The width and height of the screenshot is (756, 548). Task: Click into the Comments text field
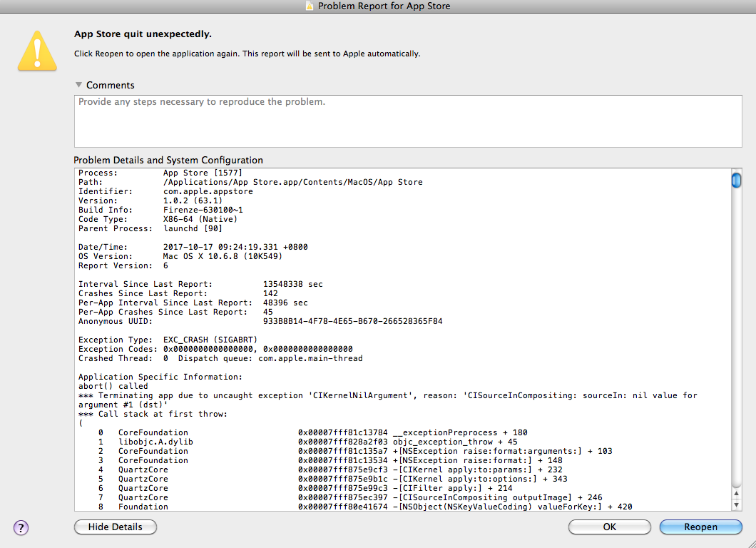point(408,121)
